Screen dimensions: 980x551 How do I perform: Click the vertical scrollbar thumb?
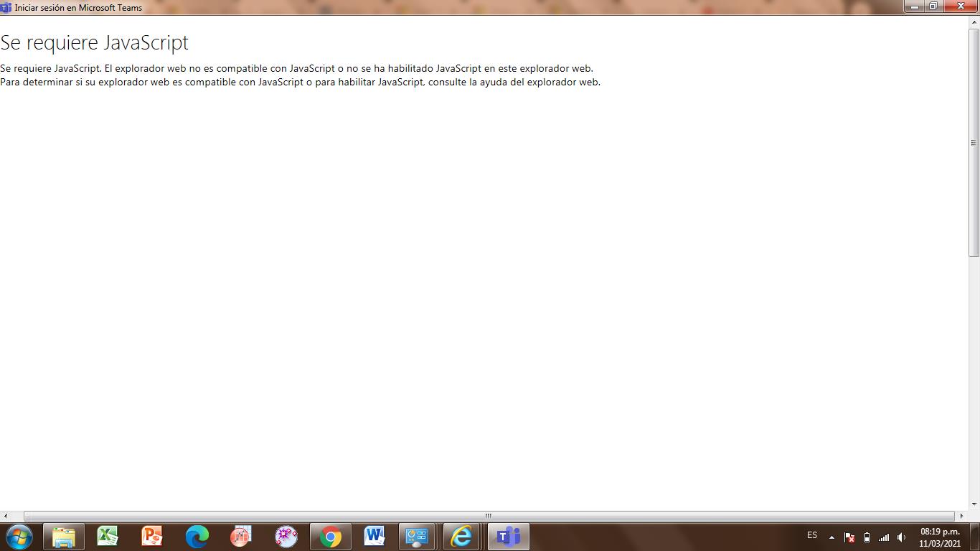[x=974, y=142]
